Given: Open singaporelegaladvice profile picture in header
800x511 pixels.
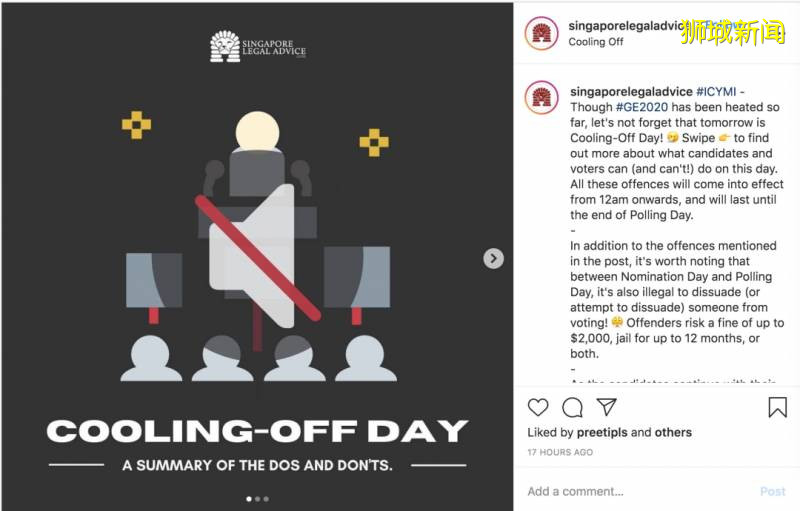Looking at the screenshot, I should [541, 33].
